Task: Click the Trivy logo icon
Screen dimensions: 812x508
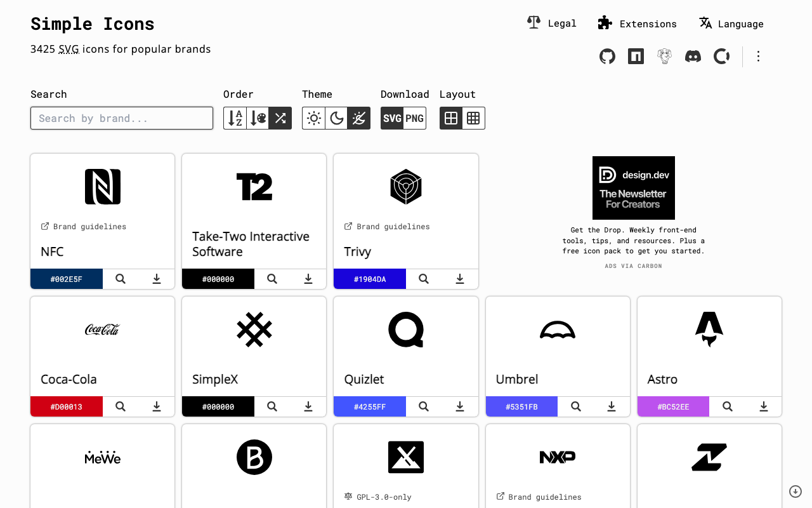Action: (x=406, y=187)
